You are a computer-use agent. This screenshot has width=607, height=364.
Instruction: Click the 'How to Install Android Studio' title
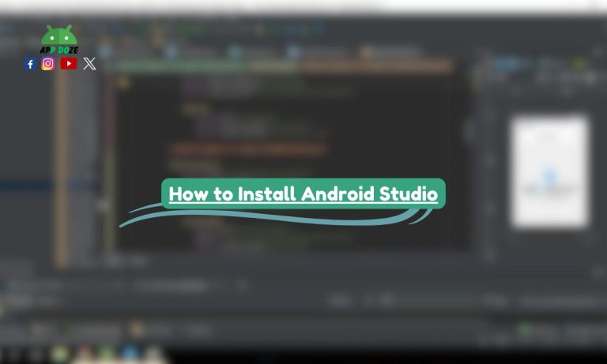(303, 193)
